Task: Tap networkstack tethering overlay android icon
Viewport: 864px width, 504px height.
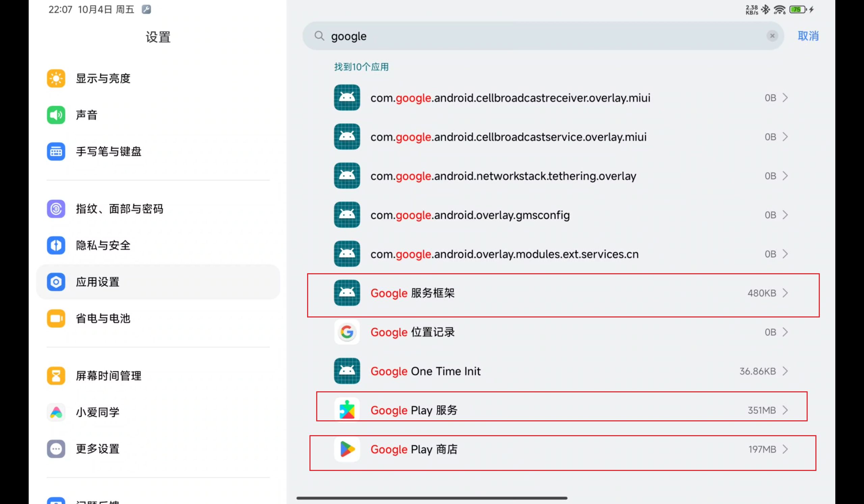Action: coord(347,176)
